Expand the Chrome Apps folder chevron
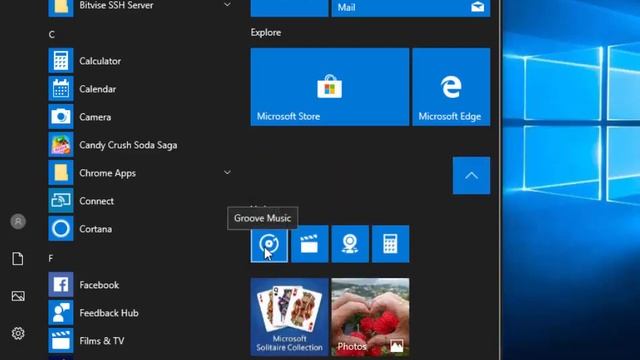640x360 pixels. pos(227,173)
